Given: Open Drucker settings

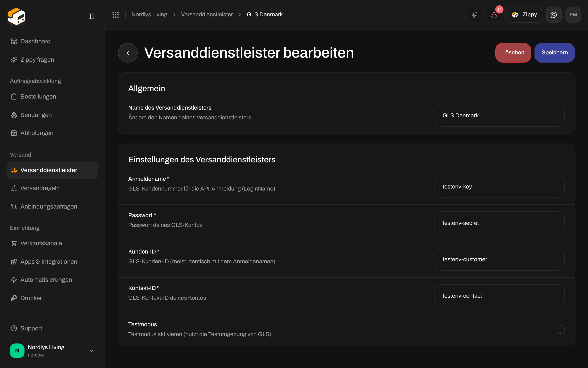Looking at the screenshot, I should point(52,298).
